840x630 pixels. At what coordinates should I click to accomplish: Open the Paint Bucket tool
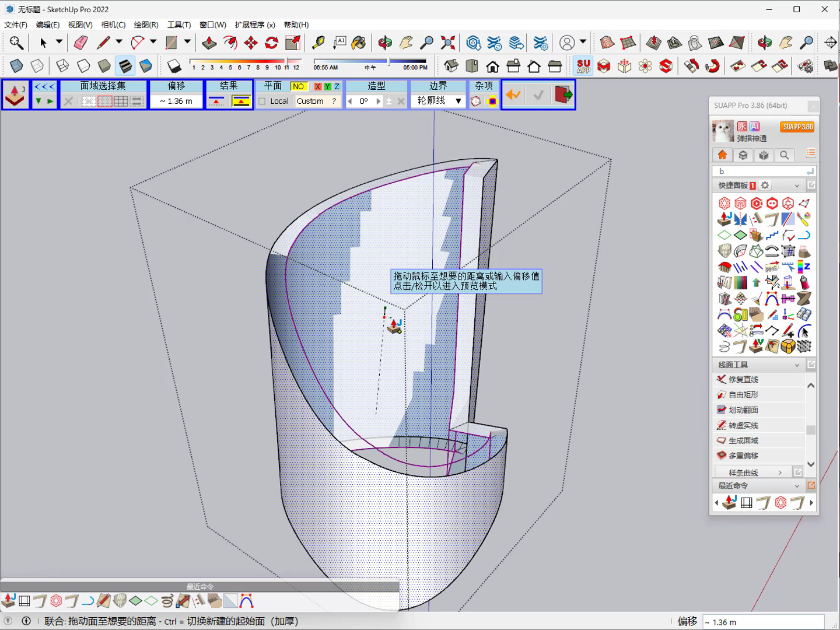(359, 43)
